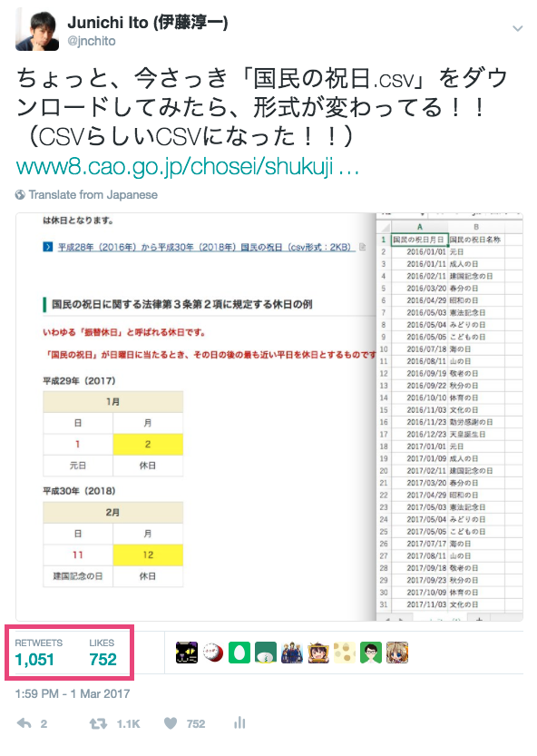Open the www8.cao.go.jp link
The width and height of the screenshot is (537, 756).
[187, 166]
